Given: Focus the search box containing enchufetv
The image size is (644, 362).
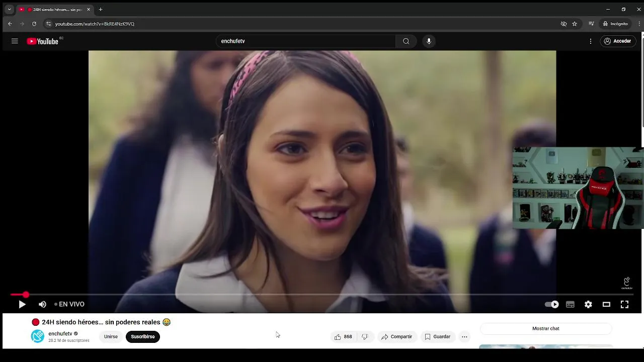Looking at the screenshot, I should (x=306, y=41).
